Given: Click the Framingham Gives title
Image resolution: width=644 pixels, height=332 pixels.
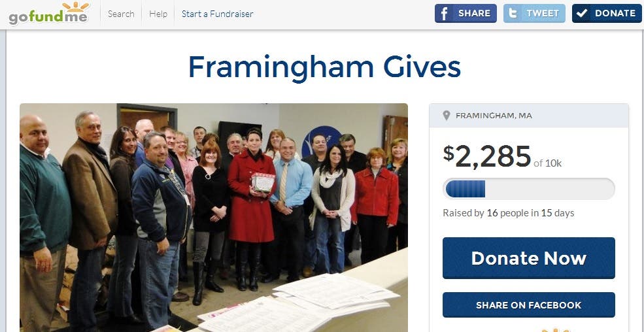Looking at the screenshot, I should tap(324, 67).
